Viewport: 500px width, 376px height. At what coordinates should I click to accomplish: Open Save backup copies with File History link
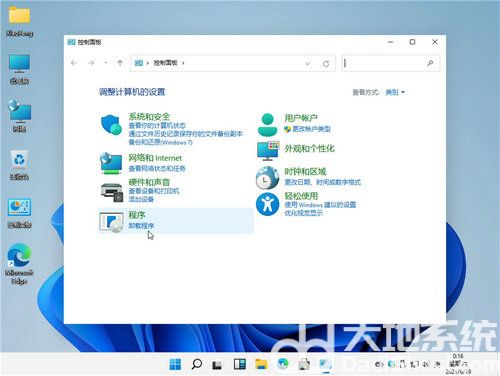point(185,134)
